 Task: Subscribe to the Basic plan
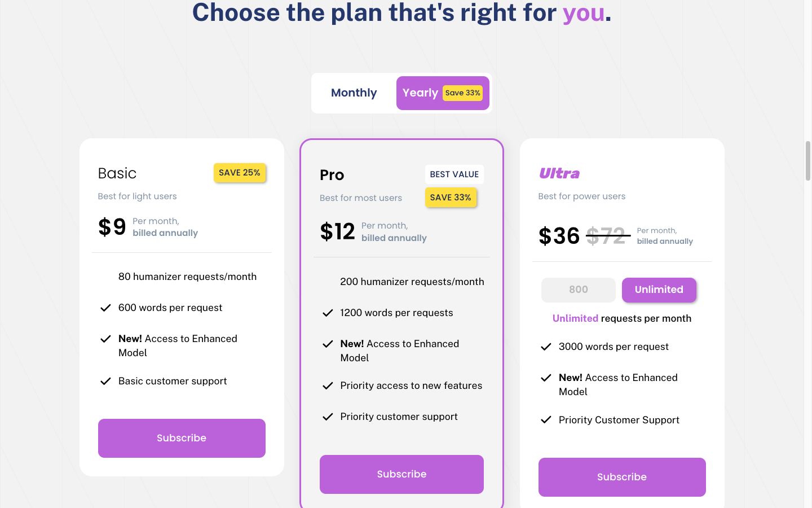coord(182,438)
